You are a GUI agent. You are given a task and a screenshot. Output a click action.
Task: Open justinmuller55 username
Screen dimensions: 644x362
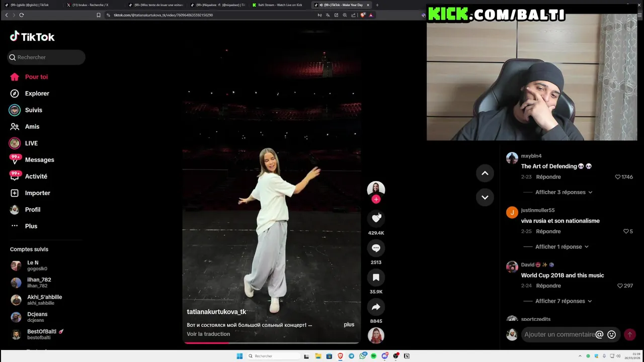(x=538, y=210)
